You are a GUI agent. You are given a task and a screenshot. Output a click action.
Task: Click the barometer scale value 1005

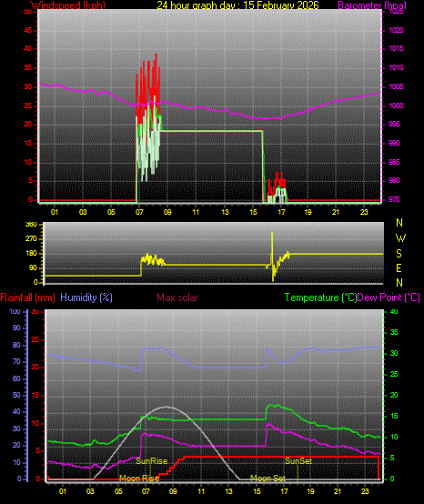396,86
